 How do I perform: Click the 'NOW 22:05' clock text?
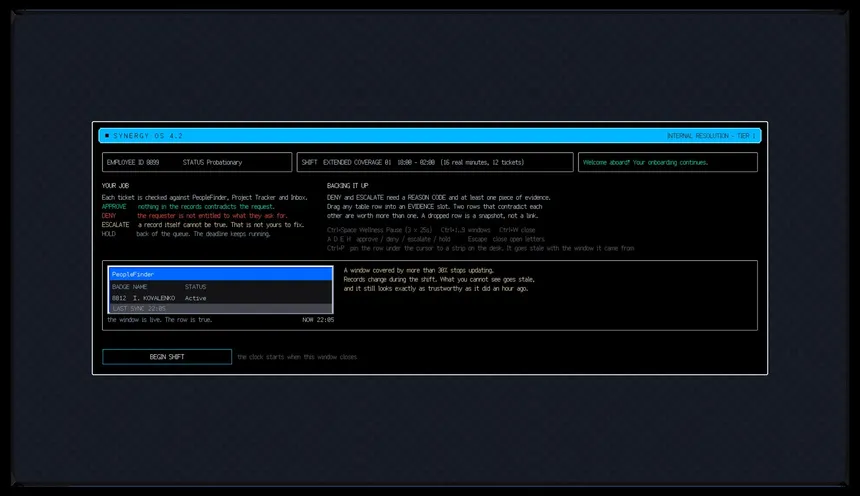(x=318, y=319)
